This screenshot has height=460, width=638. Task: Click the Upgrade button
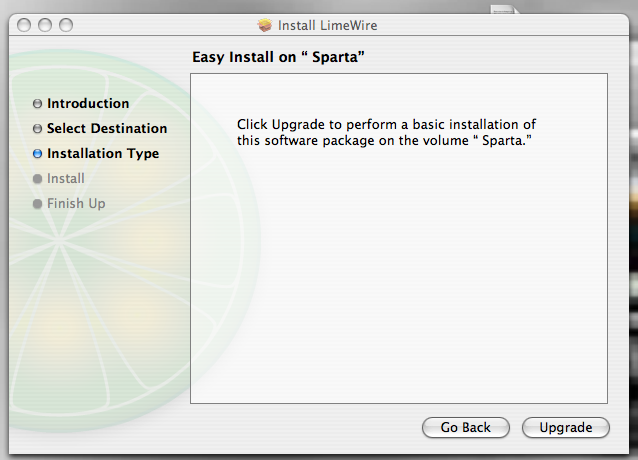(565, 427)
